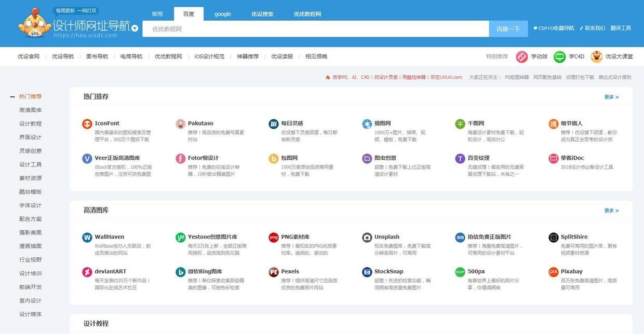The image size is (644, 334).
Task: Open the 学C4D green icon
Action: pyautogui.click(x=559, y=57)
